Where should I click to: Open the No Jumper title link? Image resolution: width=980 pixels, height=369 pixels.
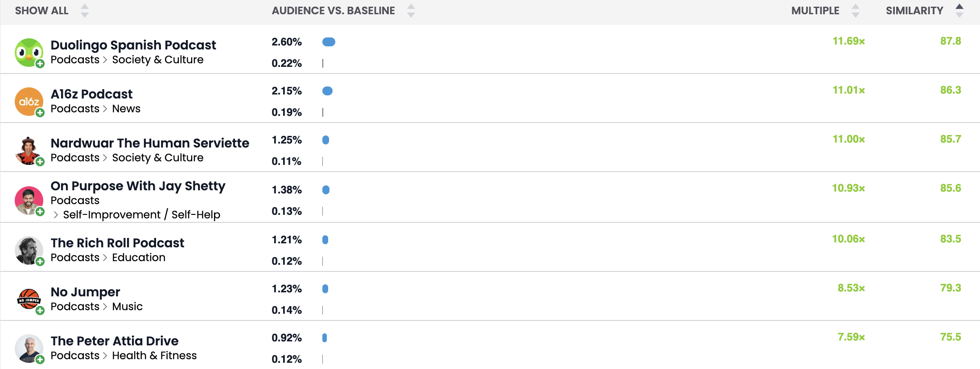click(85, 292)
